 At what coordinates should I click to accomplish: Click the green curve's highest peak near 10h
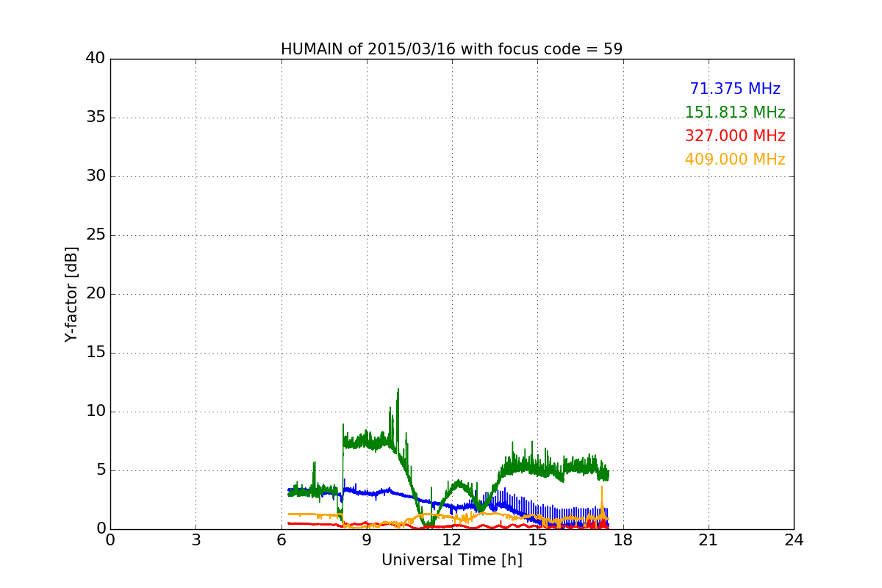(398, 390)
